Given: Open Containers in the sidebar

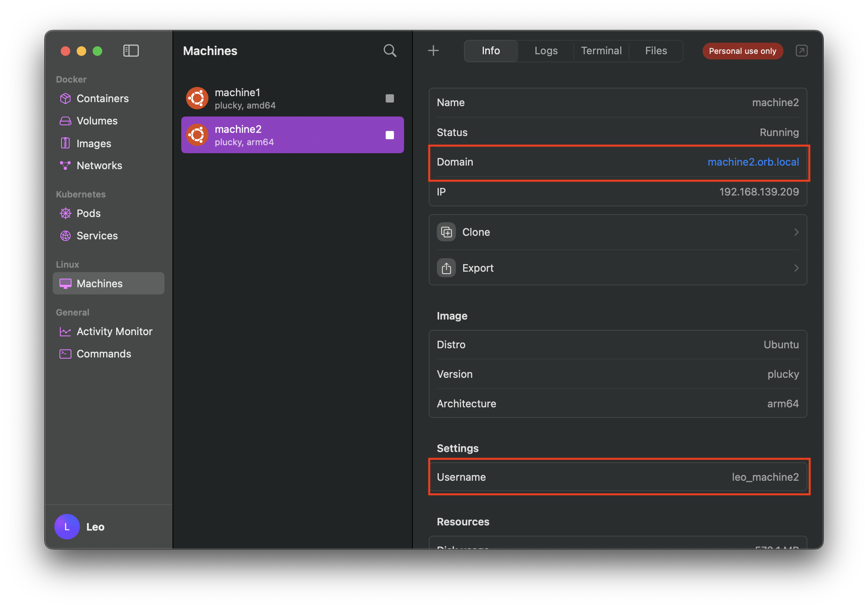Looking at the screenshot, I should coord(102,99).
